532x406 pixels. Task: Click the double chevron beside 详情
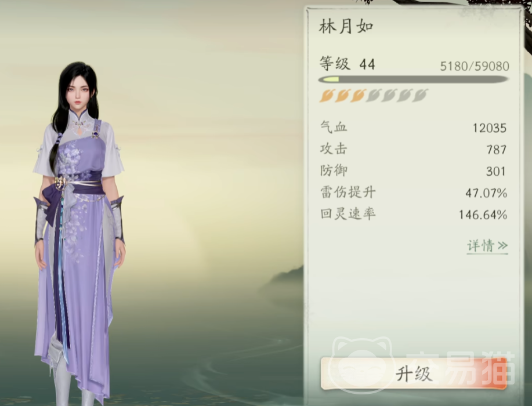coord(502,245)
